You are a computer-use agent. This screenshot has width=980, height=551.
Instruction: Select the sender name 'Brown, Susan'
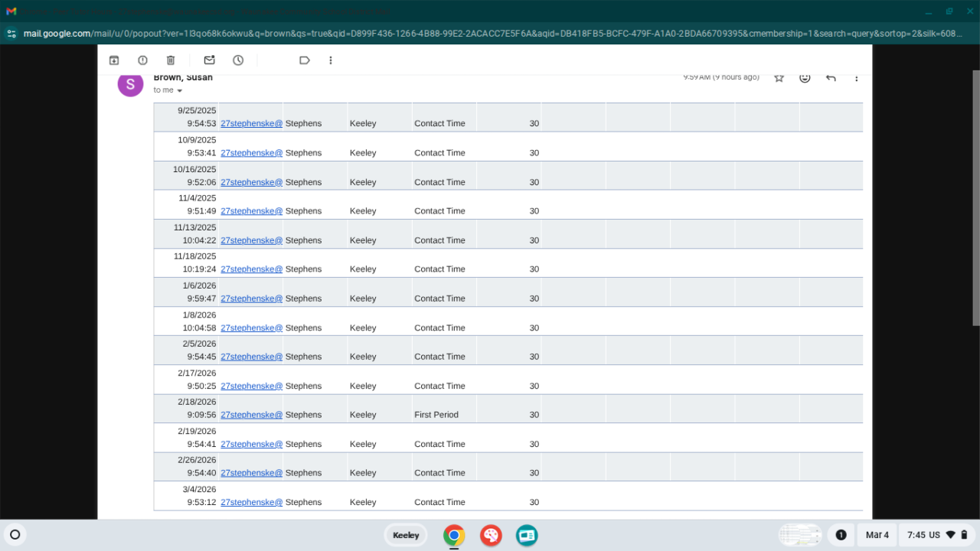click(183, 77)
